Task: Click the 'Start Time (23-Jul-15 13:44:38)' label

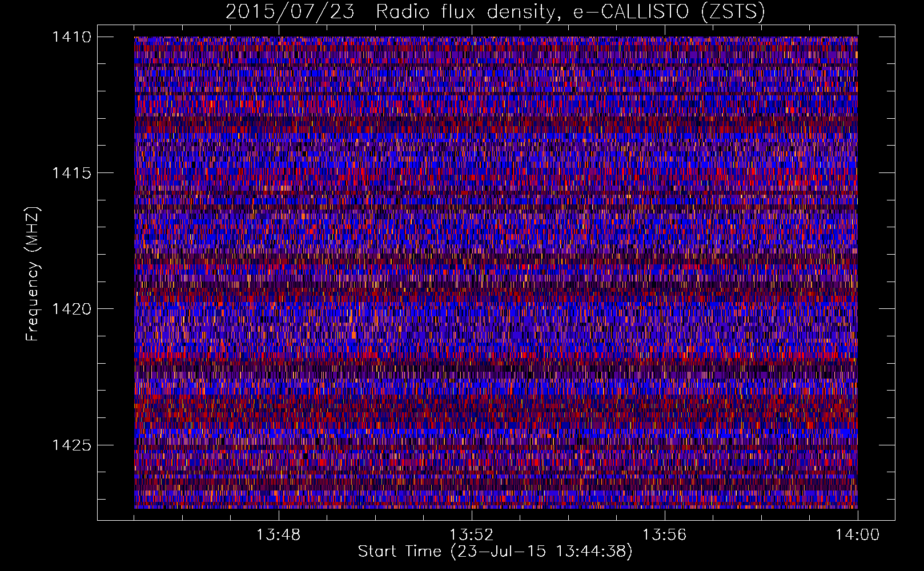Action: click(495, 551)
